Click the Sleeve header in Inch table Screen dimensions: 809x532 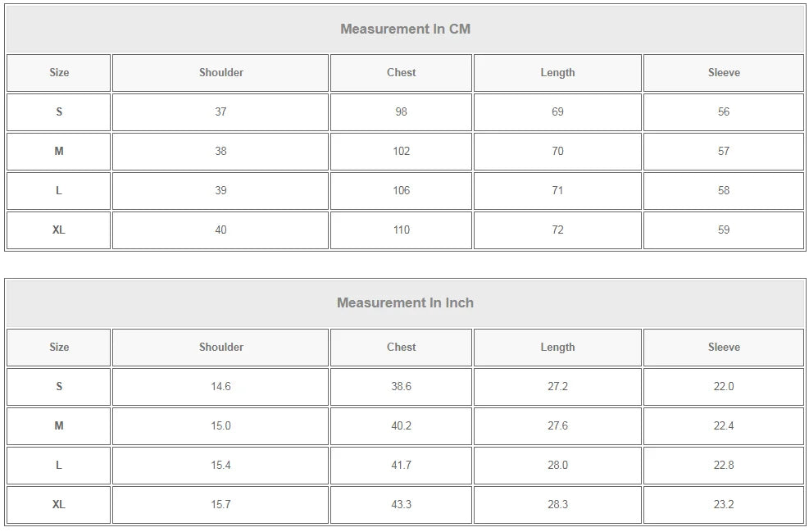724,348
